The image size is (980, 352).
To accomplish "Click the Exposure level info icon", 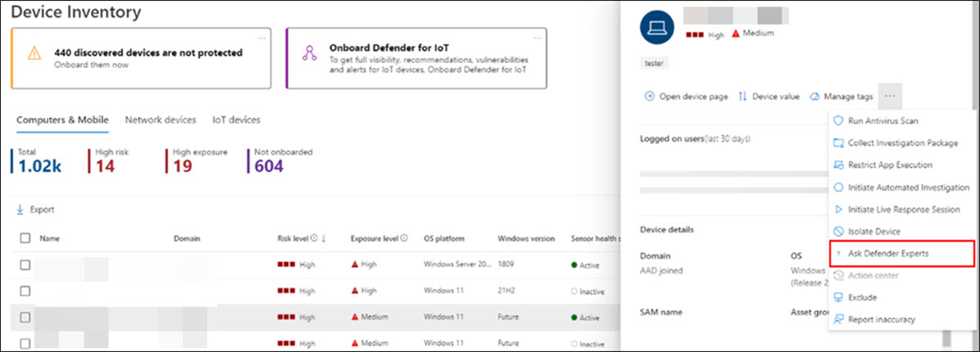I will point(404,238).
